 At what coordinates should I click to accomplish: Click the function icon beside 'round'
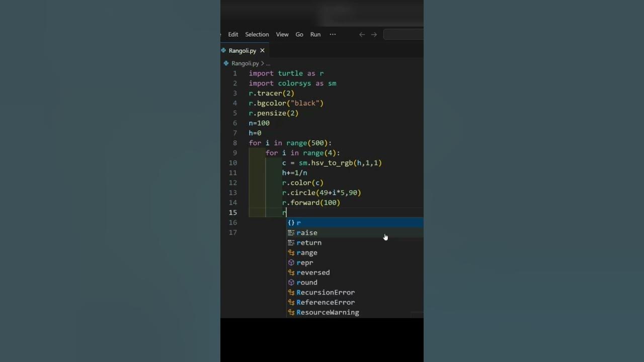[x=291, y=283]
